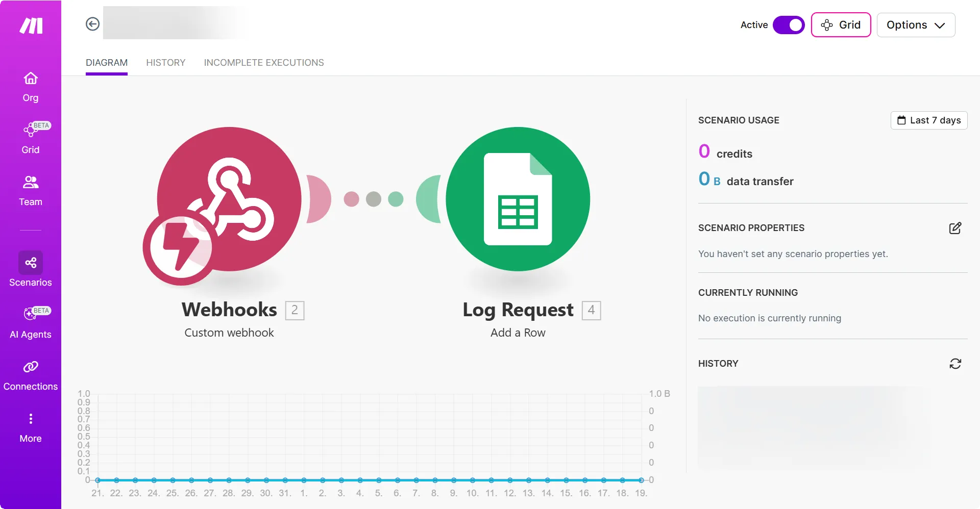Change the Last 7 days date range

(x=929, y=120)
